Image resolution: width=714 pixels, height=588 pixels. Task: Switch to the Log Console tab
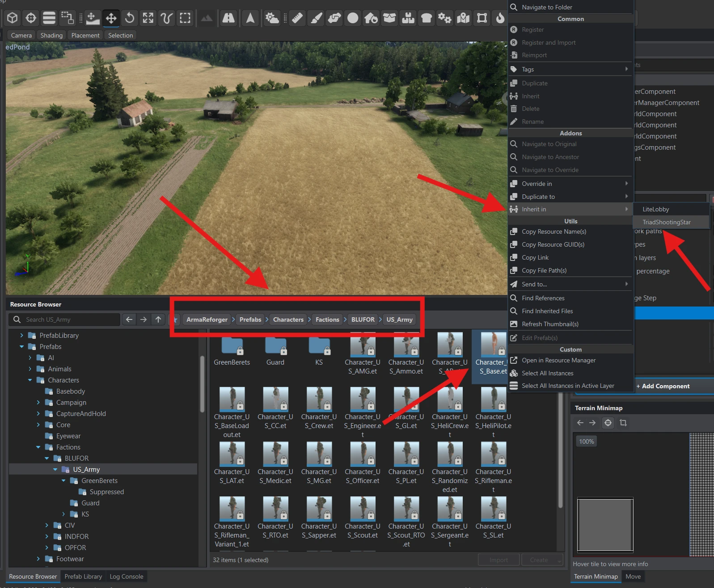click(x=127, y=576)
